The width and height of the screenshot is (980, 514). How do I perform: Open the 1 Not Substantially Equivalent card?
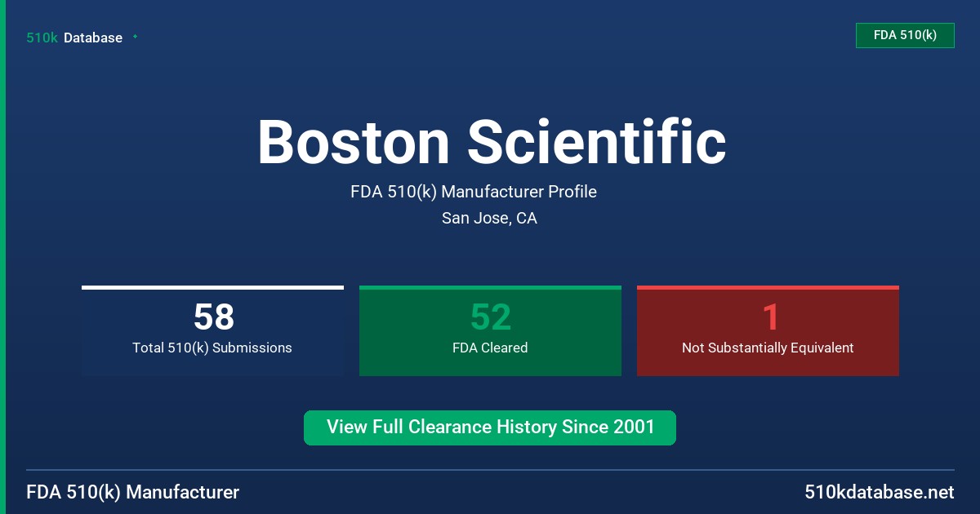[768, 330]
